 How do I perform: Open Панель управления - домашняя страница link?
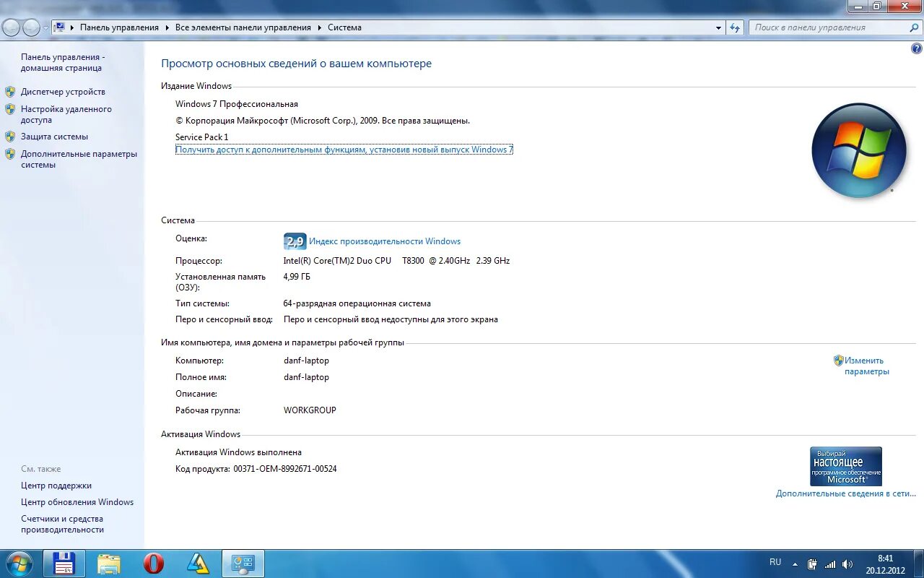pos(63,63)
